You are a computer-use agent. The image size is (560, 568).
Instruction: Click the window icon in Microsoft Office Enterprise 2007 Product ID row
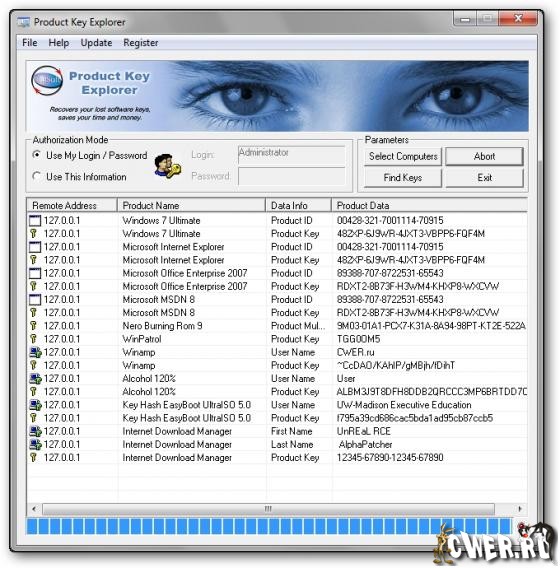(35, 273)
